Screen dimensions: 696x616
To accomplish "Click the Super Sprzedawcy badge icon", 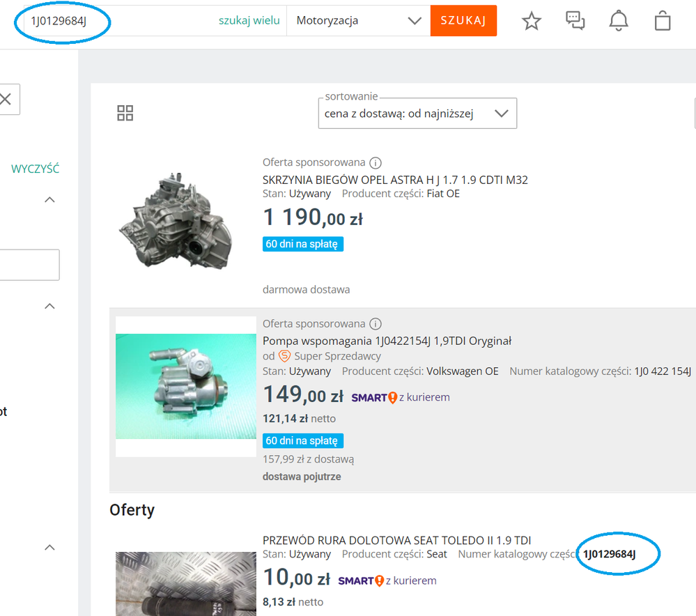I will click(x=284, y=356).
